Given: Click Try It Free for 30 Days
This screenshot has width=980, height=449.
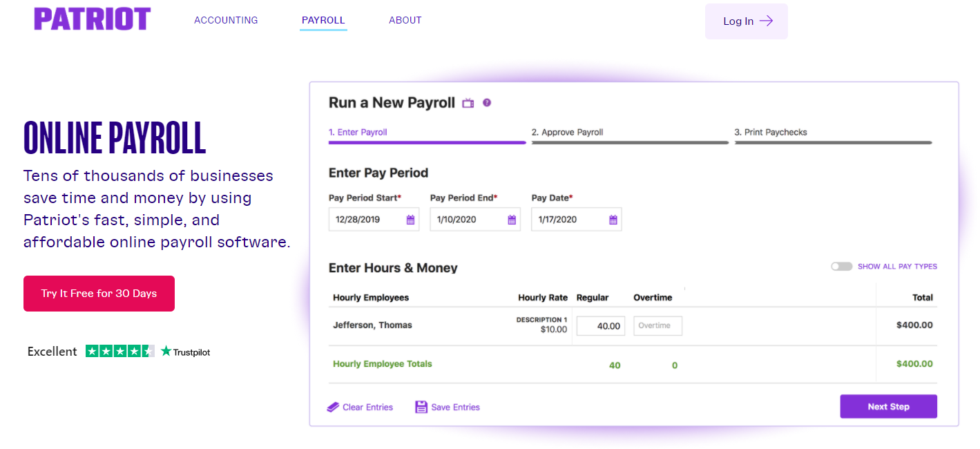Looking at the screenshot, I should (99, 294).
